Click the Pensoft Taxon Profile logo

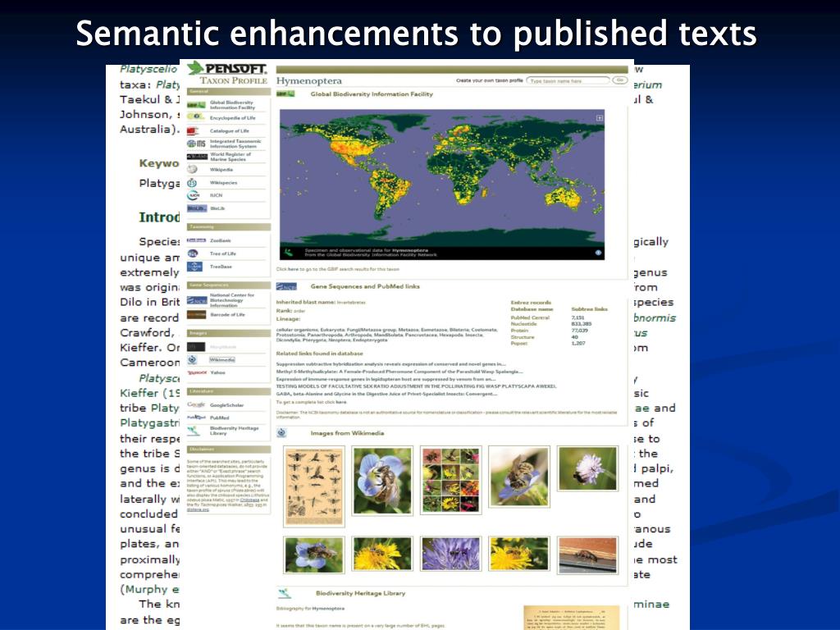[228, 73]
